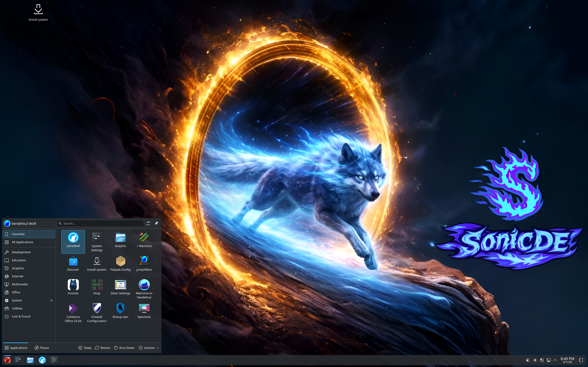This screenshot has width=588, height=367.
Task: Open Firewall Configuration app
Action: coord(97,313)
